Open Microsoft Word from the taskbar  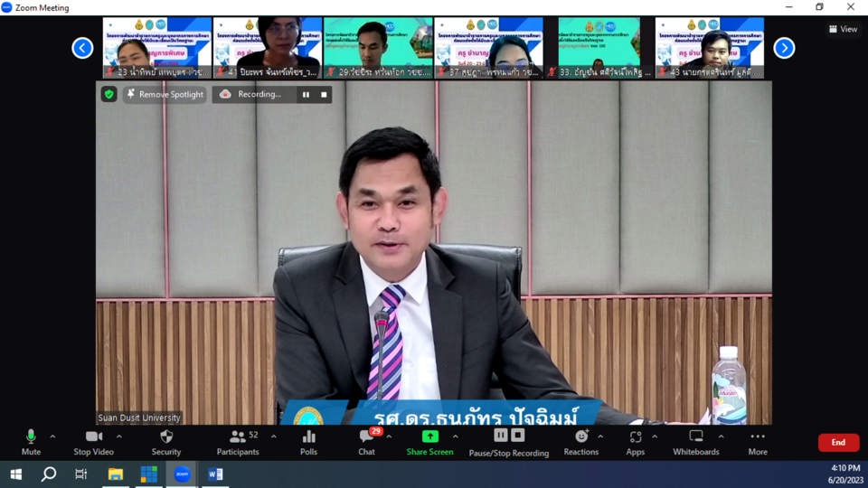coord(215,474)
